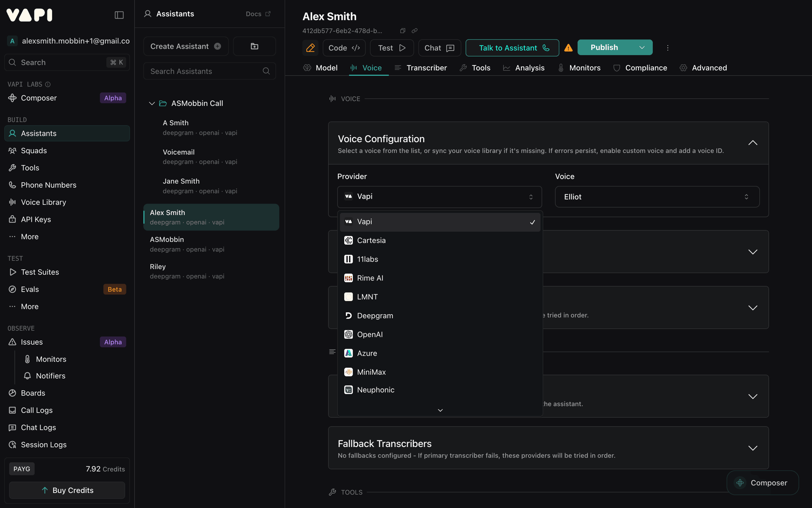Show more providers with the down chevron

[x=440, y=410]
